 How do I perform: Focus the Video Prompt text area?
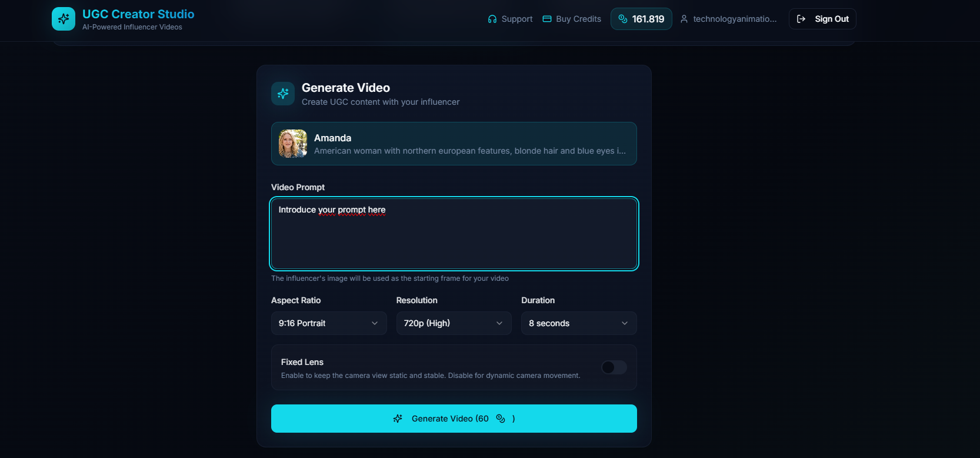pyautogui.click(x=454, y=234)
